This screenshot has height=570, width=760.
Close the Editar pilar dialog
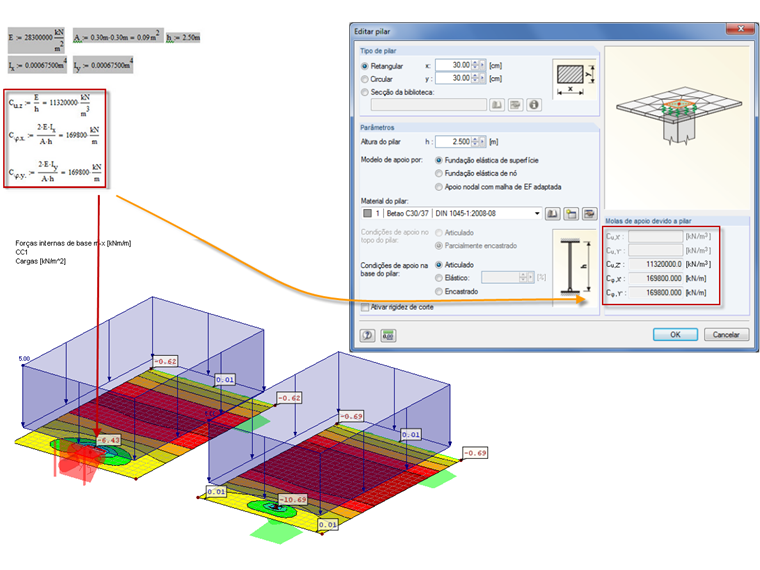[740, 29]
